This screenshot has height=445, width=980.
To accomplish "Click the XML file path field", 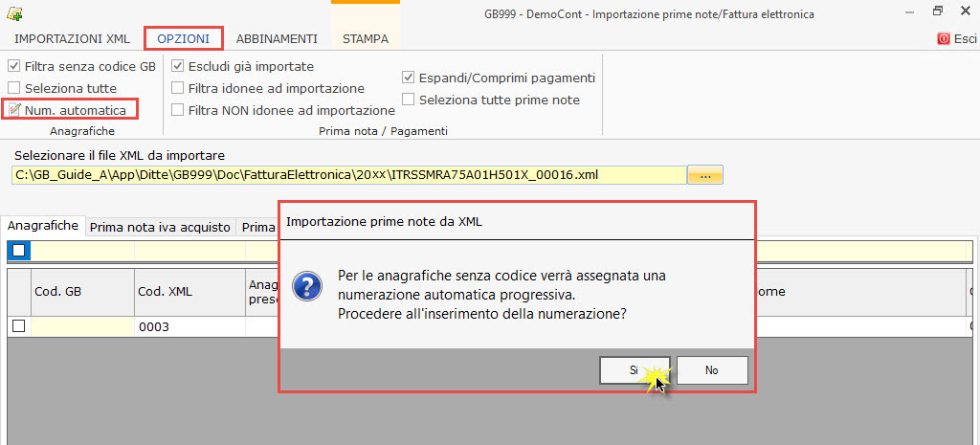I will pos(348,175).
